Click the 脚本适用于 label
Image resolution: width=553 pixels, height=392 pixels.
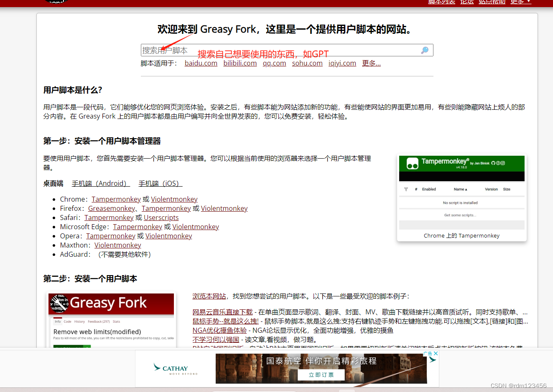coord(159,63)
